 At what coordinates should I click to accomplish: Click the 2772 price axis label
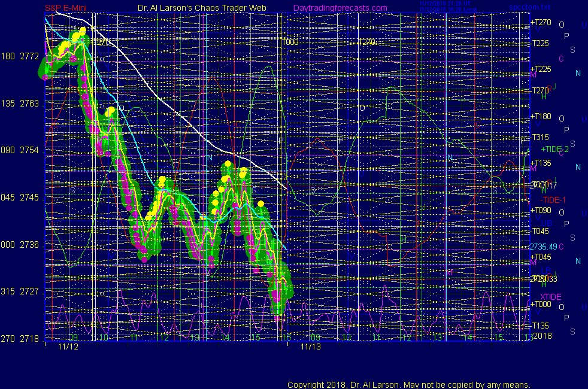pos(29,56)
